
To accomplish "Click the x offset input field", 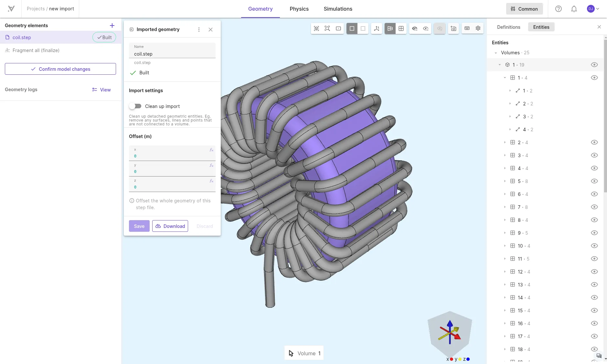I will pyautogui.click(x=172, y=153).
